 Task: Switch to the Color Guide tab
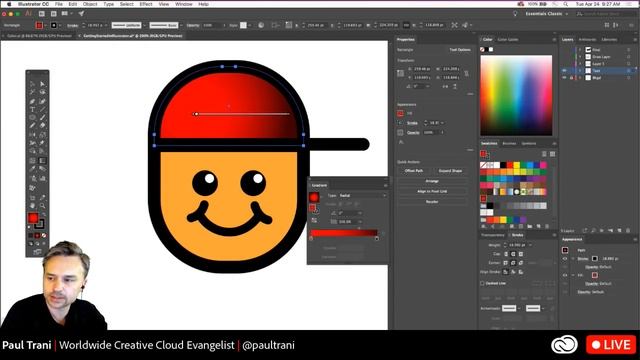pyautogui.click(x=508, y=40)
